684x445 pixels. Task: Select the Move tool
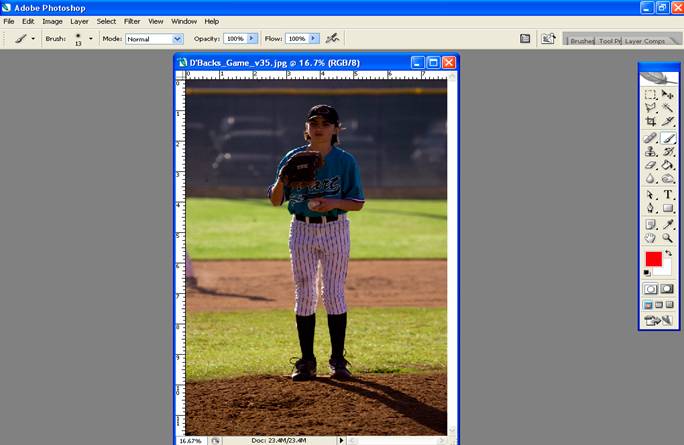click(667, 95)
